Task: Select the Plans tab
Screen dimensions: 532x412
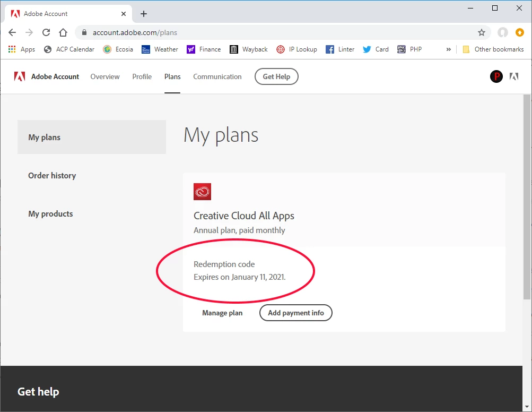Action: (x=172, y=77)
